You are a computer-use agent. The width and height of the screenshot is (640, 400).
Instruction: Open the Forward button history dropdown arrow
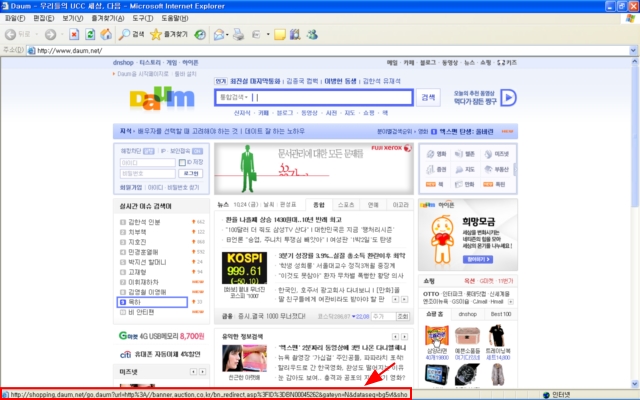point(62,35)
